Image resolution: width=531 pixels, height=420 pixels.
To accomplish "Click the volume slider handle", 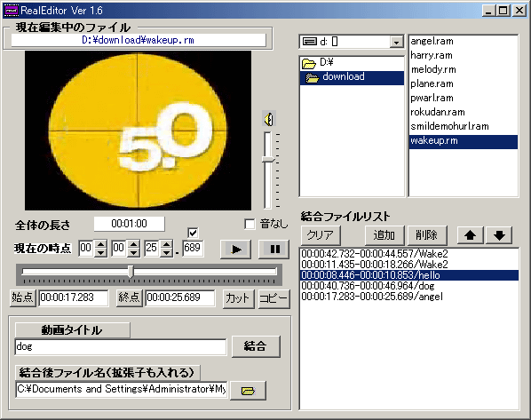I will tap(268, 160).
